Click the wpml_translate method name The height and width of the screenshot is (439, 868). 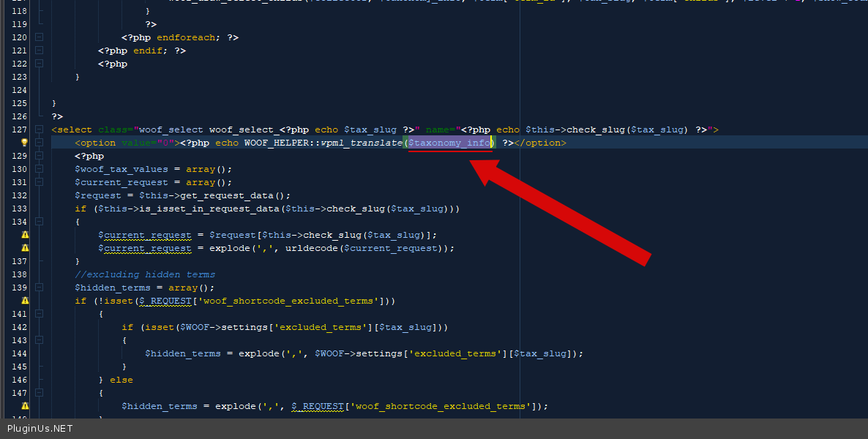(362, 143)
